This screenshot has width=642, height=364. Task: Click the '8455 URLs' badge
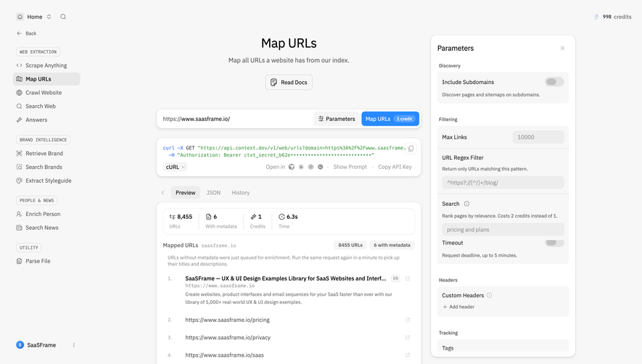(350, 245)
